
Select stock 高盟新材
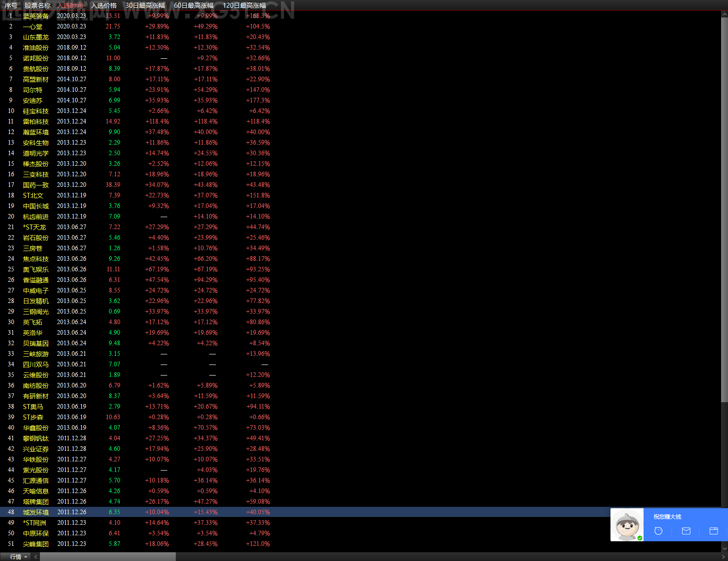[36, 79]
